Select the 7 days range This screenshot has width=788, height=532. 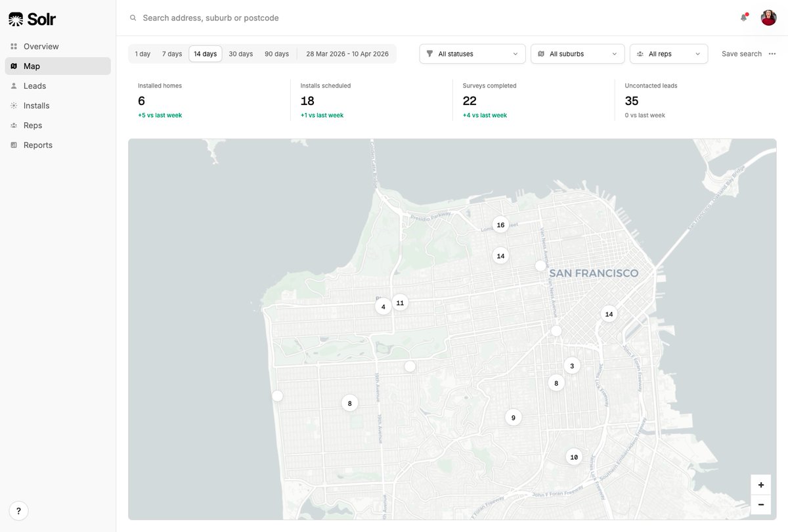pyautogui.click(x=172, y=54)
